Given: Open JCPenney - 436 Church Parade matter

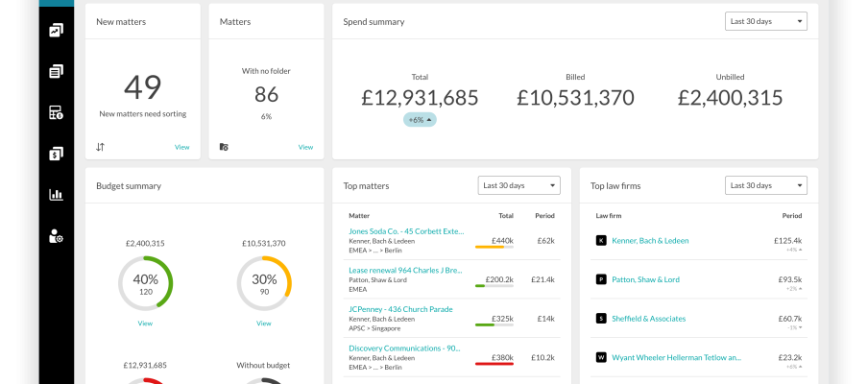Looking at the screenshot, I should [x=400, y=309].
